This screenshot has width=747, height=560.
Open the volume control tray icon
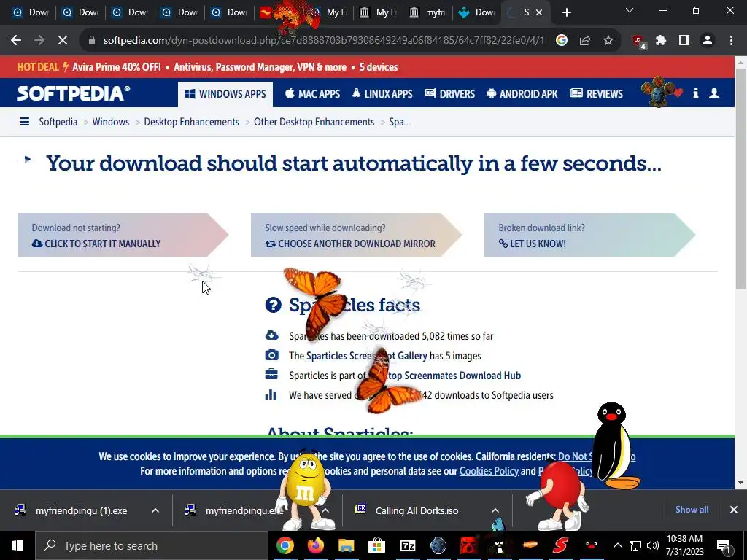point(653,545)
